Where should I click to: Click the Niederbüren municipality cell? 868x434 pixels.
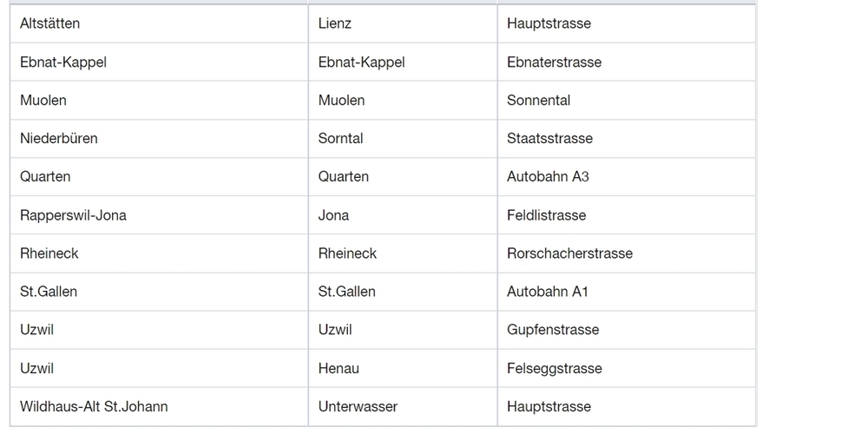click(x=59, y=139)
